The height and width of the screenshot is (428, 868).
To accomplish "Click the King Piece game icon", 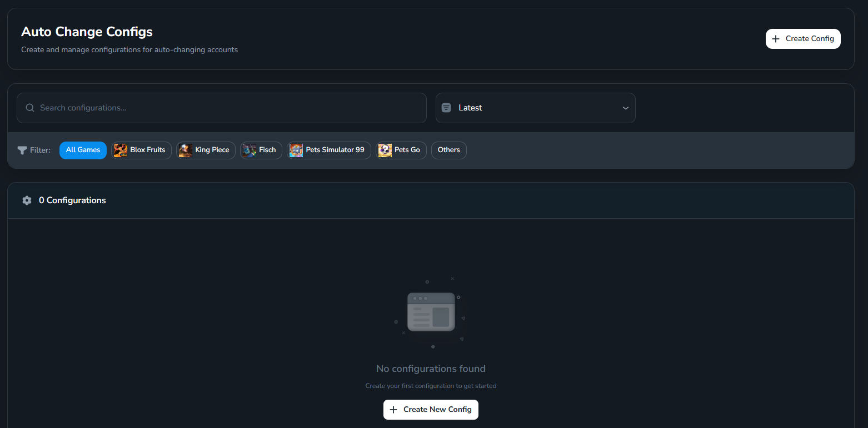I will click(186, 150).
